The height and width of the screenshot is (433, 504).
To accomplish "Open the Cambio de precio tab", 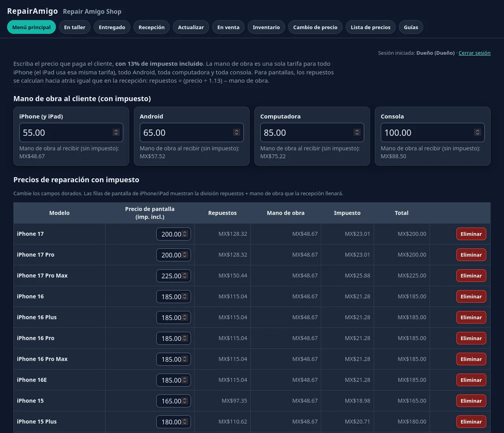I will tap(315, 27).
